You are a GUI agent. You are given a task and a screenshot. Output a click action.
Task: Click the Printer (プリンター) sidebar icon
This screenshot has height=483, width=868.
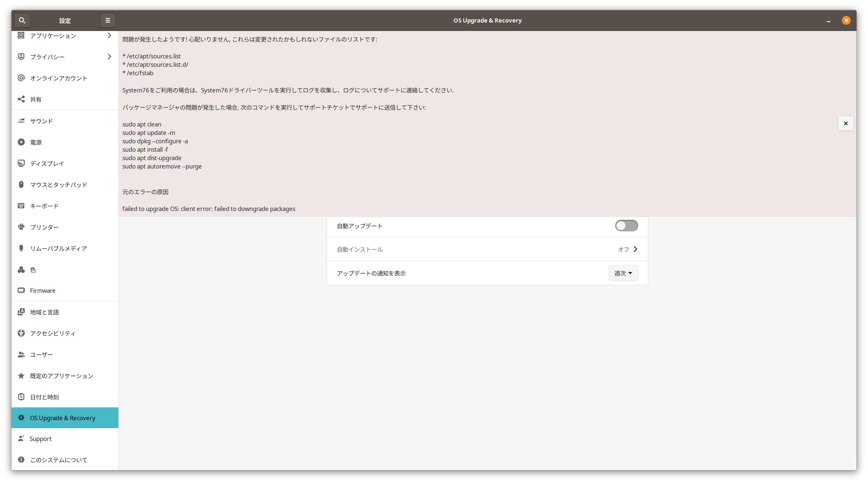point(21,227)
